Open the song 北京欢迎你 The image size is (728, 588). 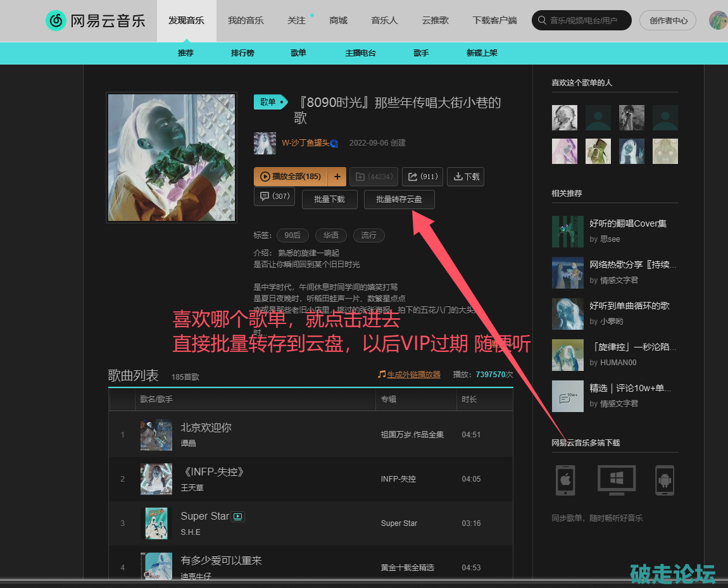pos(206,428)
